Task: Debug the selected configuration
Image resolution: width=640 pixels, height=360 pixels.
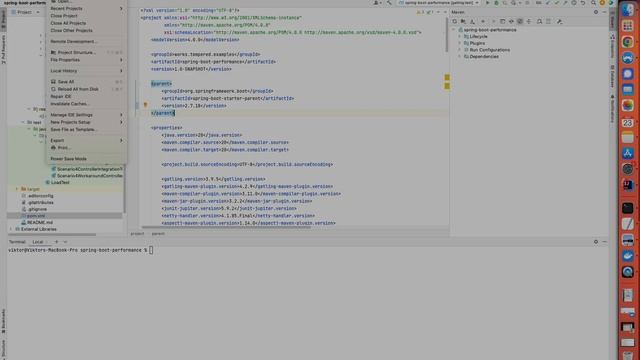Action: point(496,3)
